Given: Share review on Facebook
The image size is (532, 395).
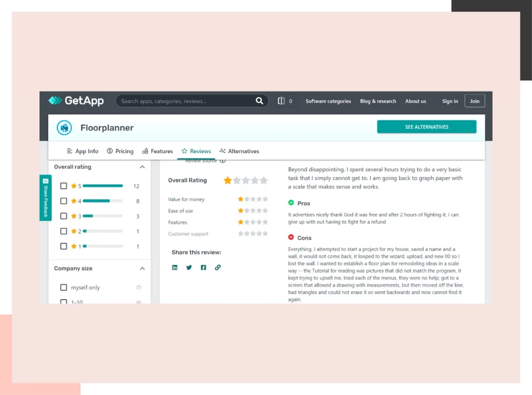Looking at the screenshot, I should click(x=203, y=267).
